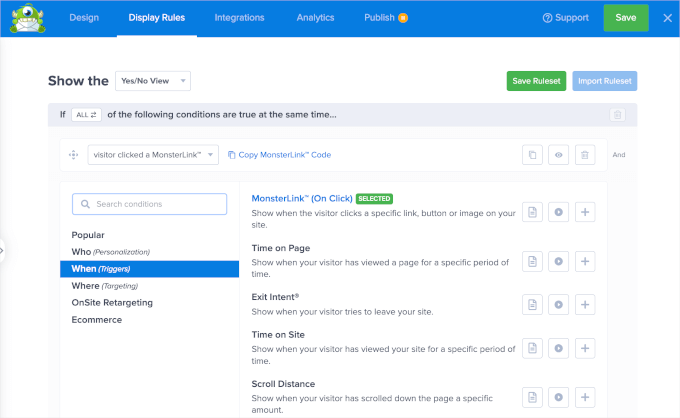Image resolution: width=680 pixels, height=418 pixels.
Task: Switch to Display Rules tab
Action: point(157,18)
